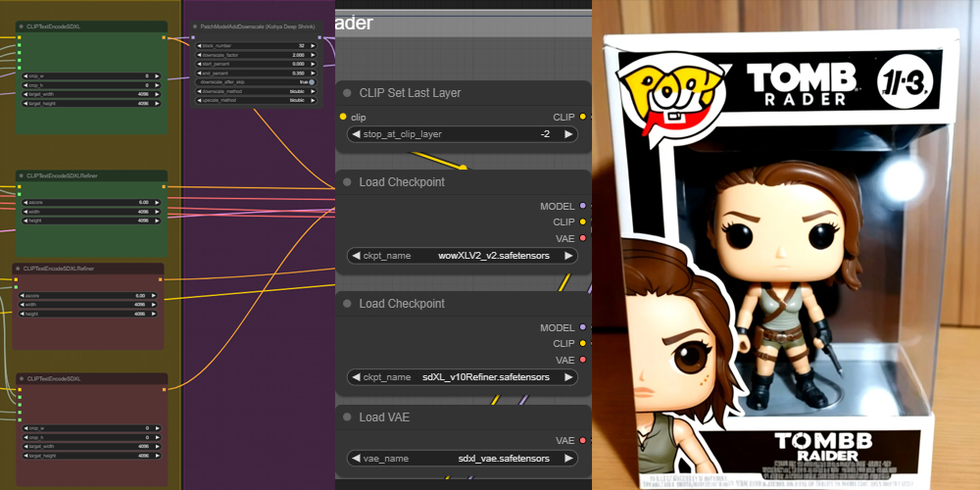Open the wowXLV2_v2.safetensors ckpt_name selector

click(x=462, y=256)
